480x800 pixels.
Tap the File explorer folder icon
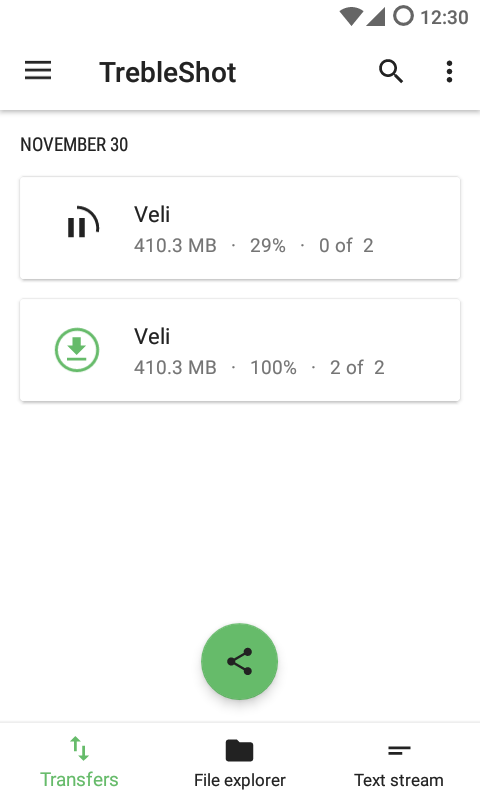pos(239,750)
